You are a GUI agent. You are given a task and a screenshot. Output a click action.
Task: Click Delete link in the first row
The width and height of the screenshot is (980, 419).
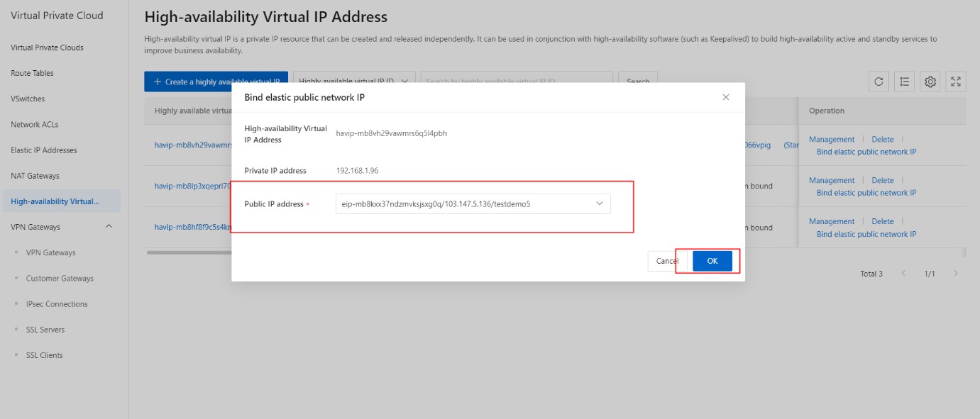(882, 140)
